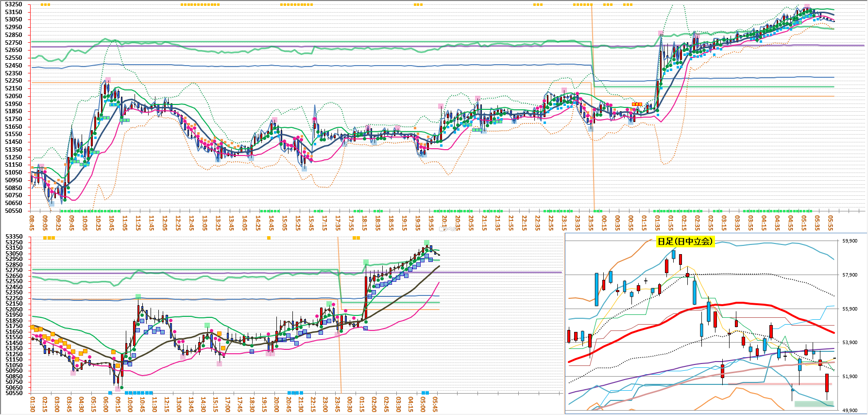Select the 59,900 price label on daily chart
Viewport: 868px width, 415px height.
click(849, 241)
